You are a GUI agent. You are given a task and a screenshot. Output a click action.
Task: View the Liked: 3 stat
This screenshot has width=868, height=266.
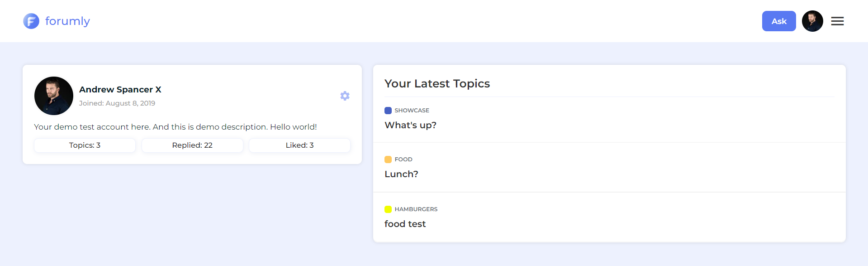[x=299, y=145]
